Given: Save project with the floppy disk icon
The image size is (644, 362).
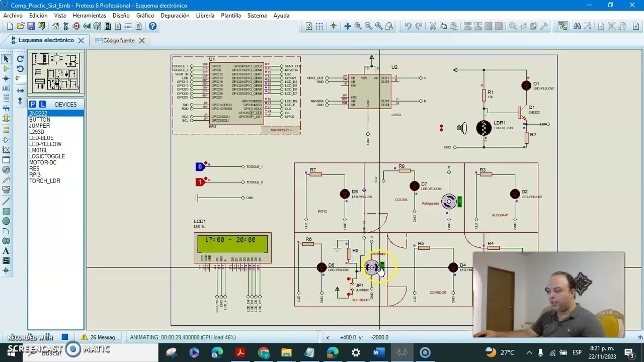Looking at the screenshot, I should (x=31, y=26).
